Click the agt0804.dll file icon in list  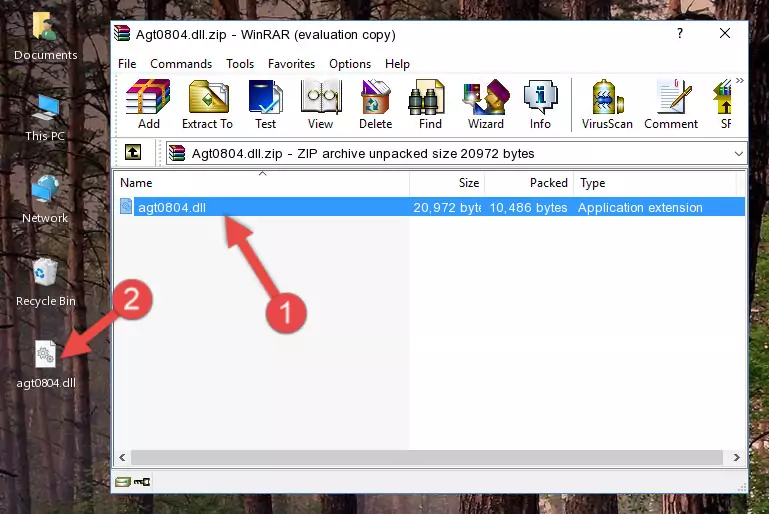[x=126, y=206]
